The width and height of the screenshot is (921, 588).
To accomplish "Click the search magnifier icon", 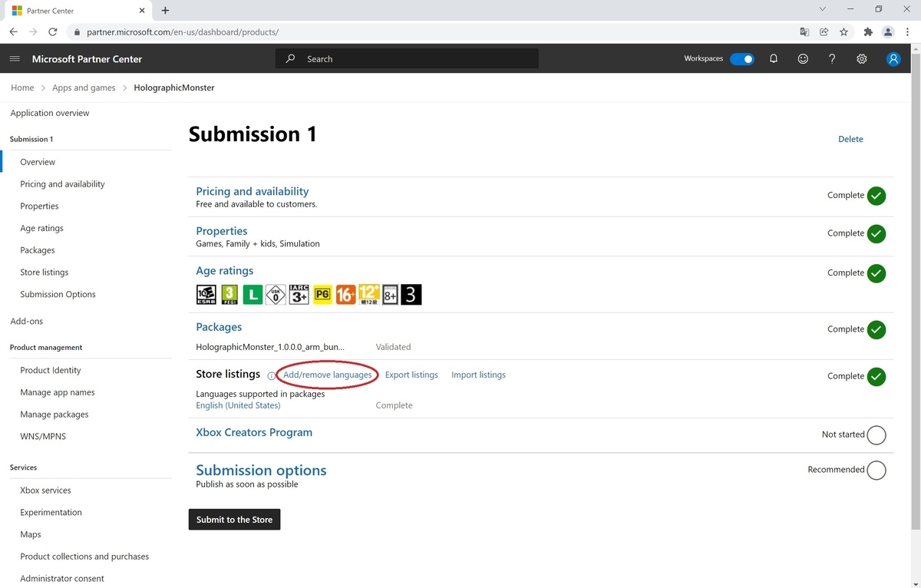I will (290, 59).
